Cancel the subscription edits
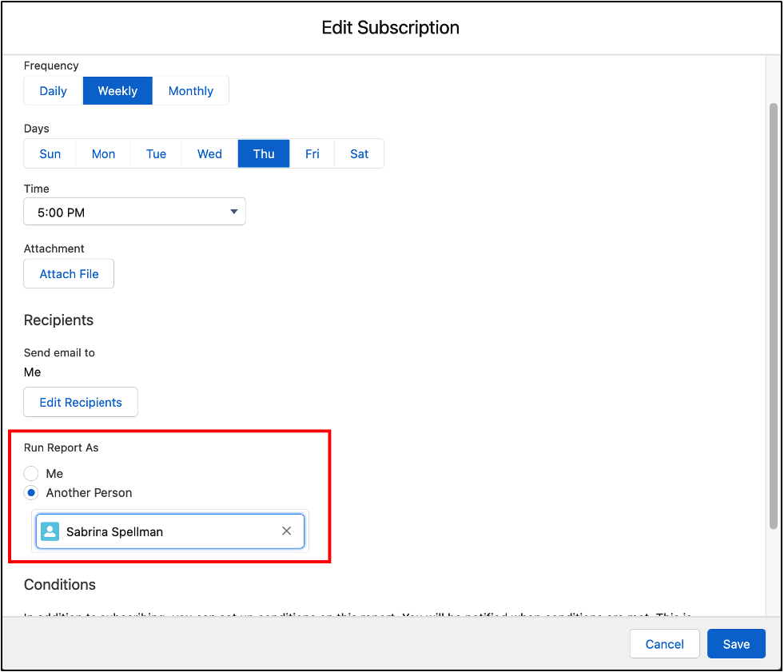Image resolution: width=784 pixels, height=672 pixels. [664, 644]
